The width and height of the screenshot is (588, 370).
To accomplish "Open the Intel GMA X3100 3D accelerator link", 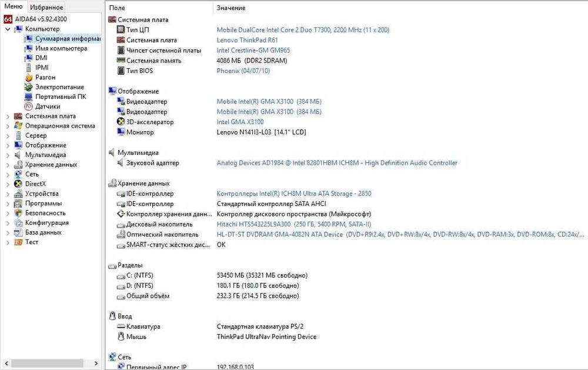I will pyautogui.click(x=240, y=122).
